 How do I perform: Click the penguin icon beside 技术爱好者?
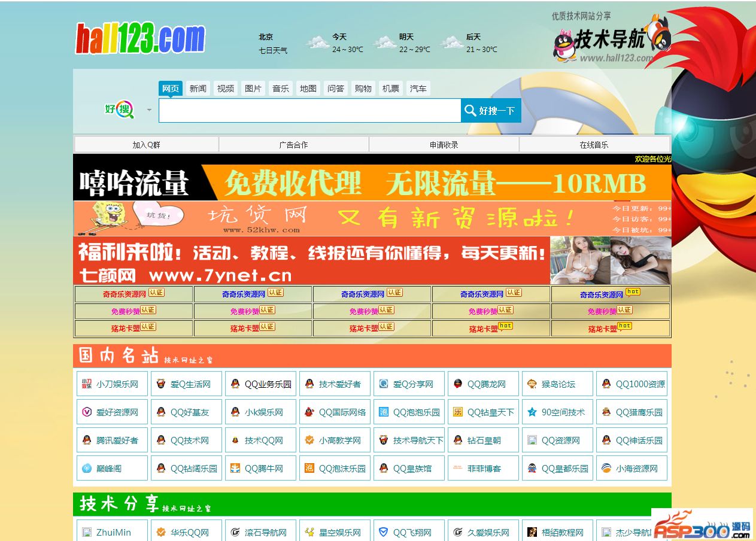point(309,384)
